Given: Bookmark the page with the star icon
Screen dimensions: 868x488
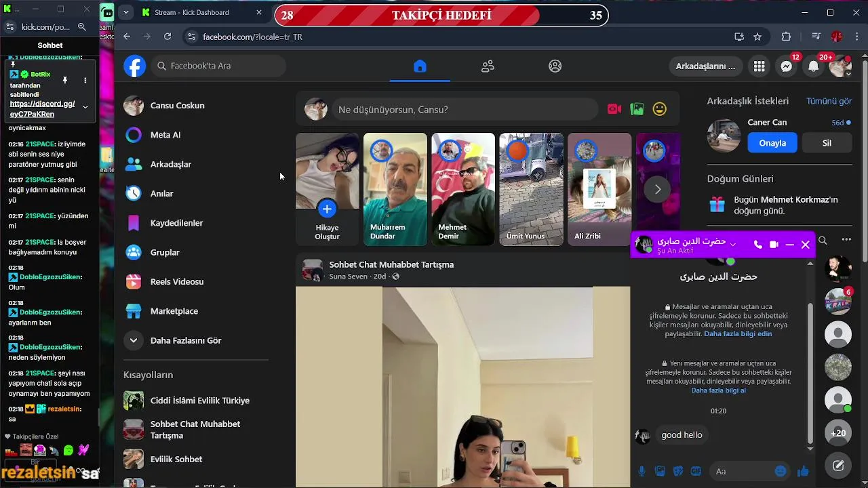Looking at the screenshot, I should click(x=757, y=37).
